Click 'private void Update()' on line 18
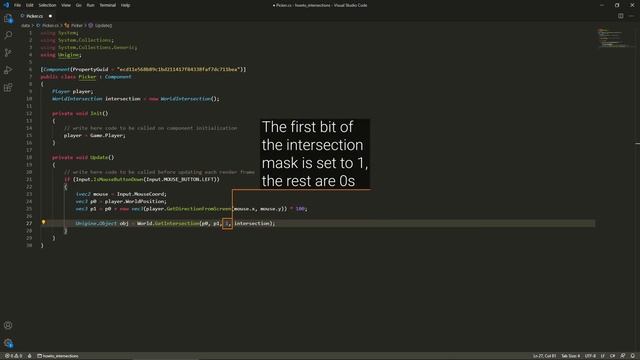 click(x=83, y=157)
